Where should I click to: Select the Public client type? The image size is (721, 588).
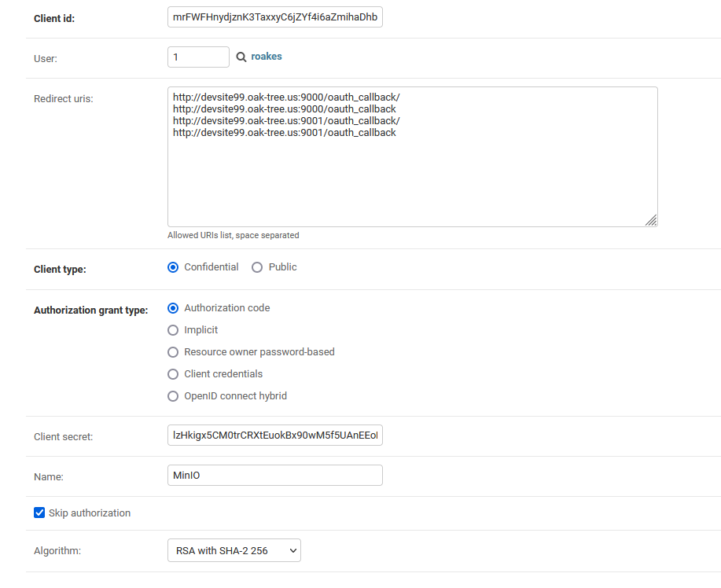257,267
